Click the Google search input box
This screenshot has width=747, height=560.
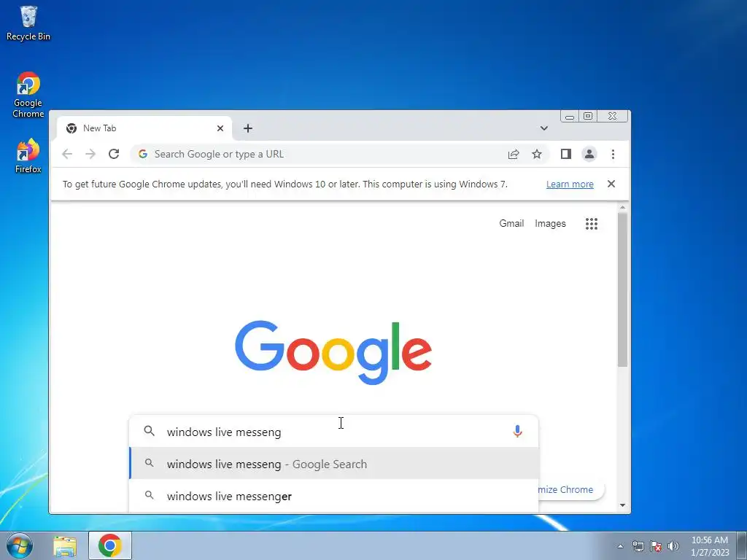[333, 432]
